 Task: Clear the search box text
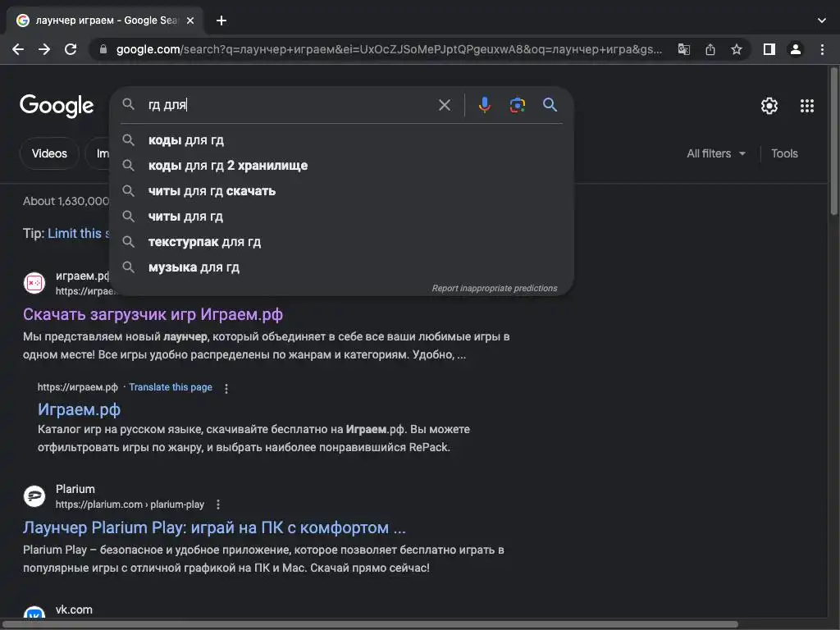[x=444, y=105]
